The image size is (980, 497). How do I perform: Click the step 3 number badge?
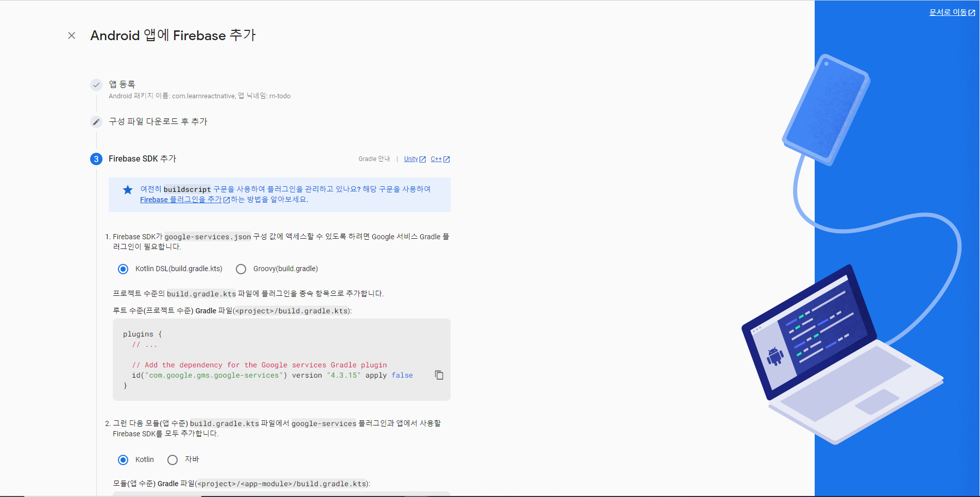pos(96,159)
